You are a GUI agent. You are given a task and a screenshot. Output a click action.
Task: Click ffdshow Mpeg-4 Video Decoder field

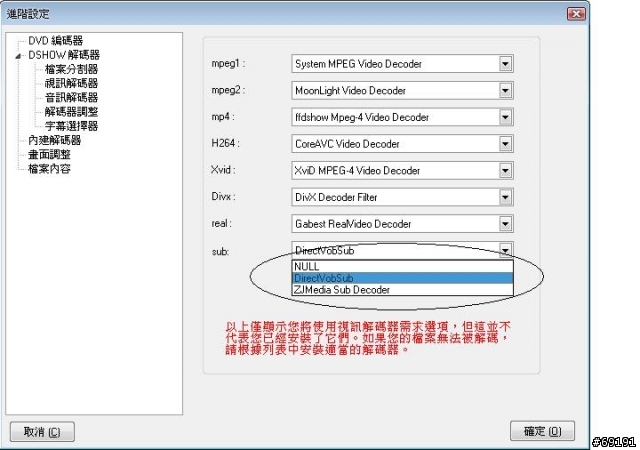(x=402, y=117)
